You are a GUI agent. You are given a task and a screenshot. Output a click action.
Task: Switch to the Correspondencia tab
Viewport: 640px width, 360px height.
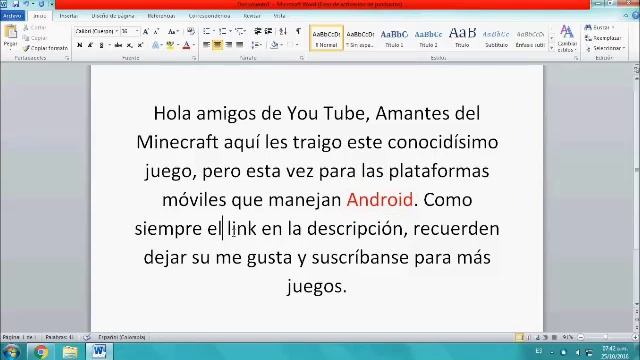(209, 16)
